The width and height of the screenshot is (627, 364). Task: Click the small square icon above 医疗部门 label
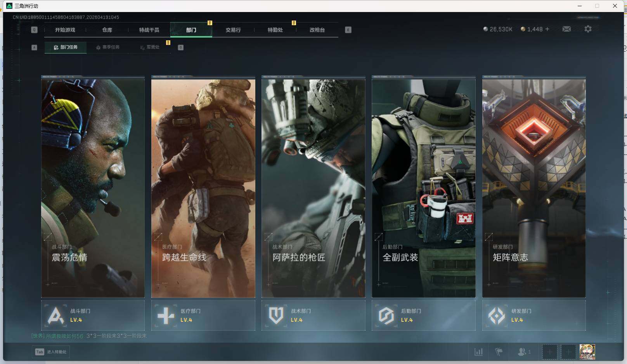click(158, 236)
